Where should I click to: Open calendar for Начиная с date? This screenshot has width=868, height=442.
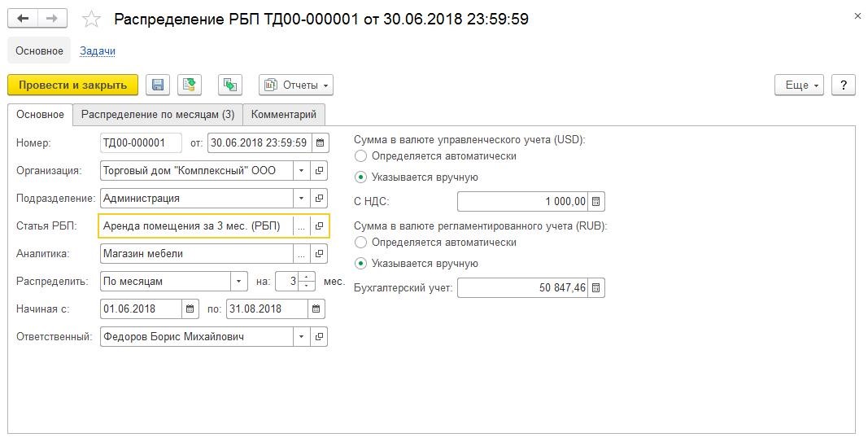coord(190,309)
